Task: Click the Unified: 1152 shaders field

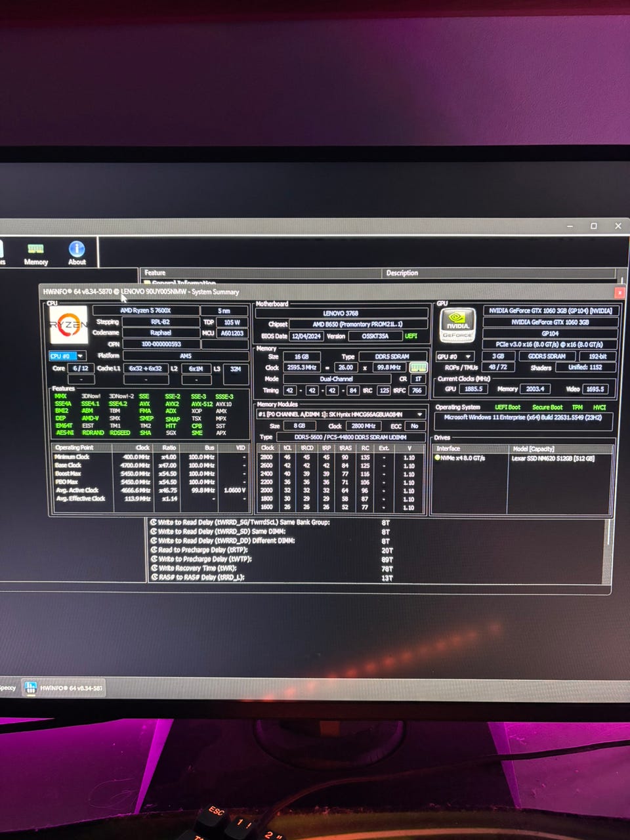Action: tap(585, 367)
